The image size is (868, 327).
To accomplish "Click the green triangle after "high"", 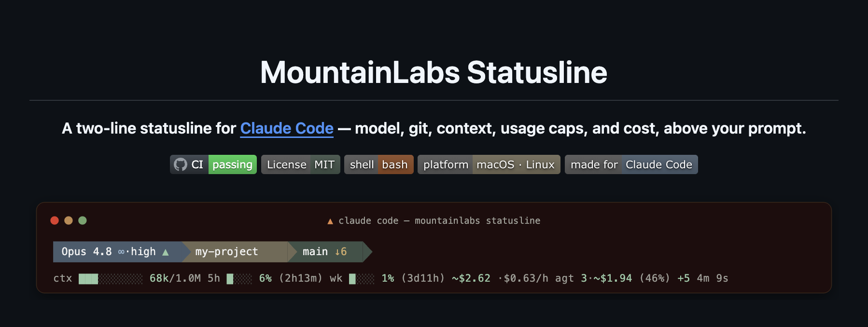I will [x=166, y=252].
